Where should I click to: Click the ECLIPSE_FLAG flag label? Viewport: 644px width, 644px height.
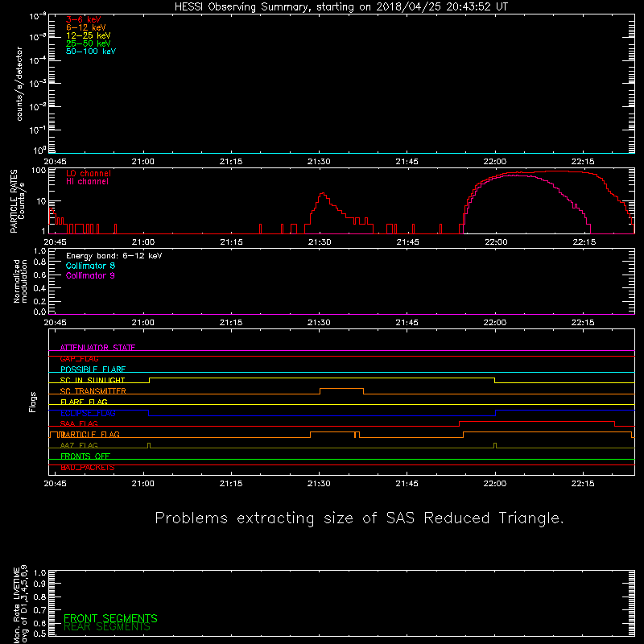(x=88, y=413)
